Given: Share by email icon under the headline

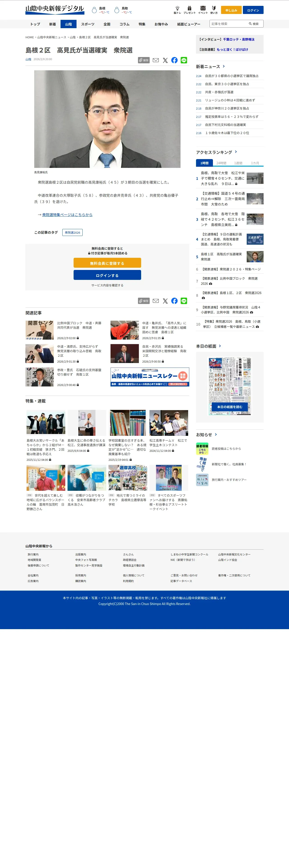Looking at the screenshot, I should pos(156,60).
